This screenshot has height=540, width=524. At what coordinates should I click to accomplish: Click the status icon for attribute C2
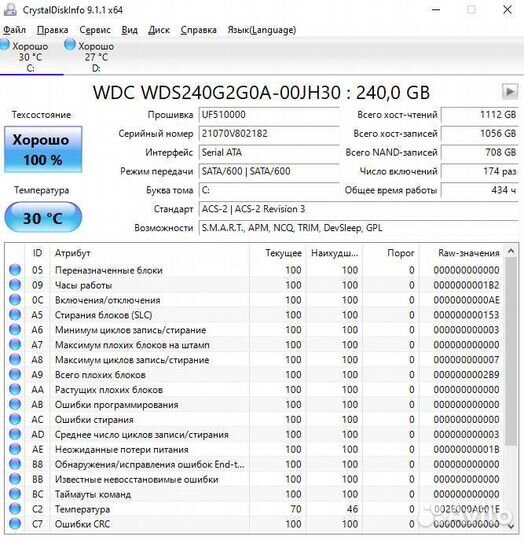click(x=15, y=509)
